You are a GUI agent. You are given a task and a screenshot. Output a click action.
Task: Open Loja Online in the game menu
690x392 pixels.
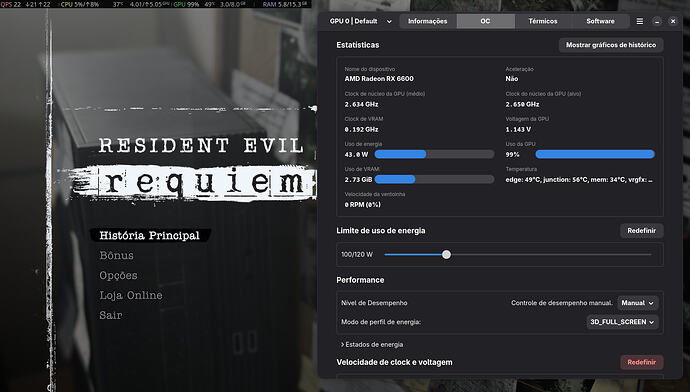(x=131, y=295)
